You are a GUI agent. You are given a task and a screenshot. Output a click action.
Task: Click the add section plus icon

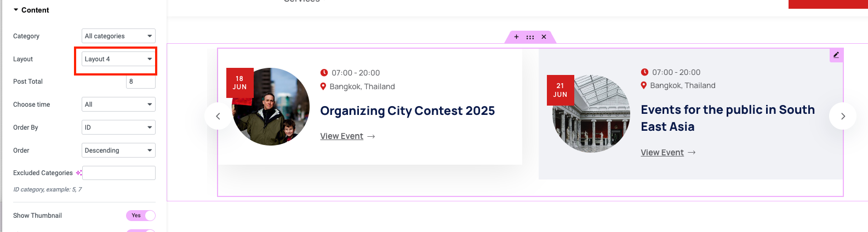pyautogui.click(x=516, y=37)
